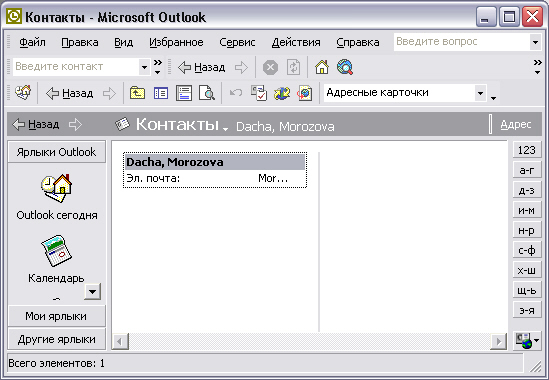This screenshot has height=380, width=549.
Task: Click Назад in the Контакты banner
Action: click(x=35, y=124)
